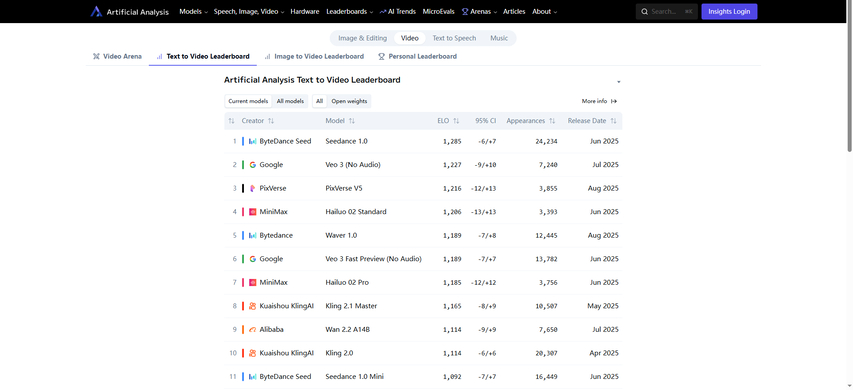This screenshot has width=853, height=390.
Task: Sort table by ELO column arrows
Action: (x=456, y=121)
